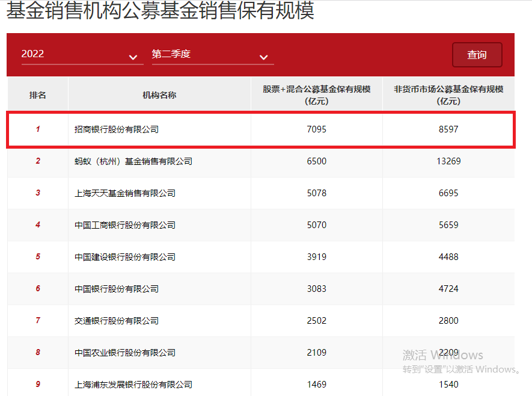
Task: Click the value 4724 for 中国银行
Action: (448, 289)
